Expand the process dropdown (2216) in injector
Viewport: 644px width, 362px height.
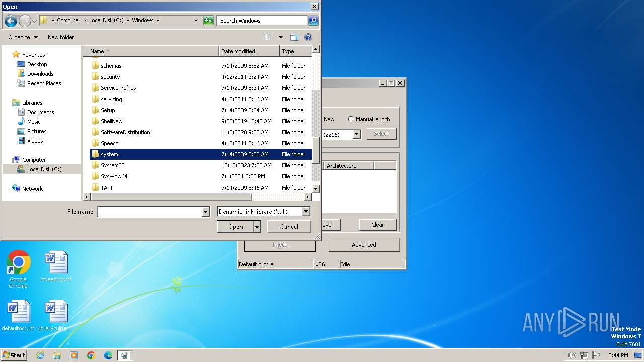356,134
